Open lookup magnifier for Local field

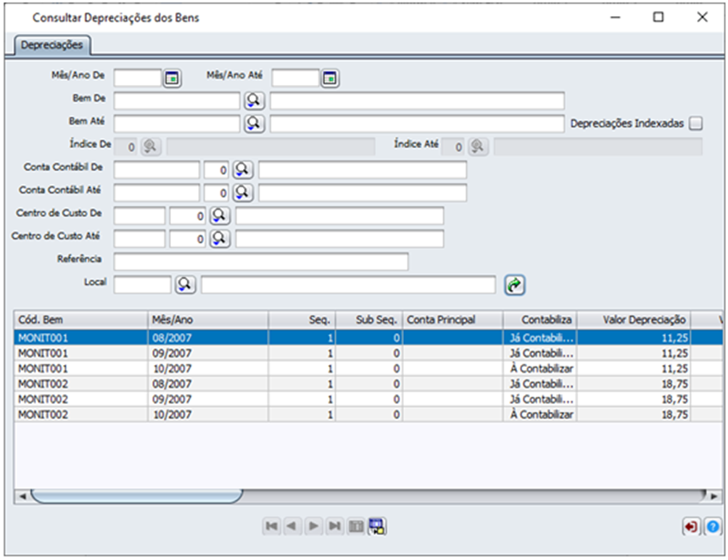click(185, 284)
